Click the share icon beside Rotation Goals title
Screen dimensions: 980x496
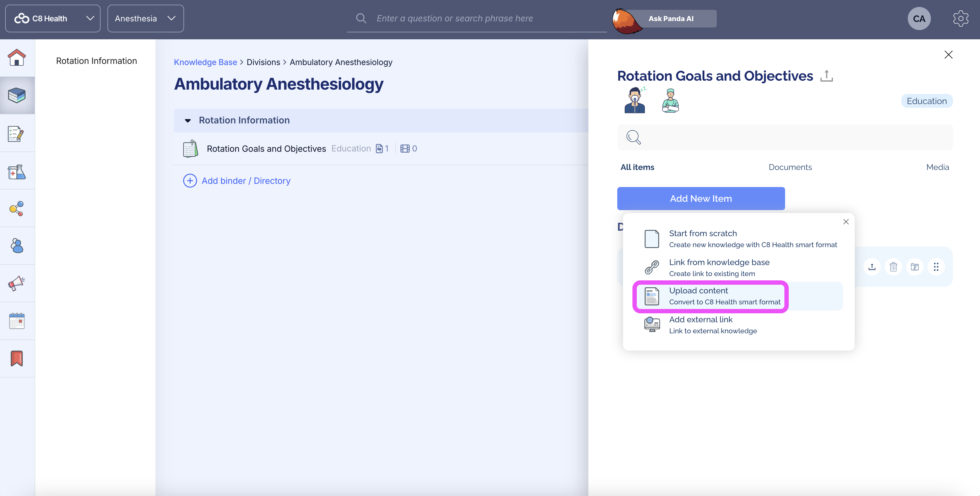coord(826,76)
